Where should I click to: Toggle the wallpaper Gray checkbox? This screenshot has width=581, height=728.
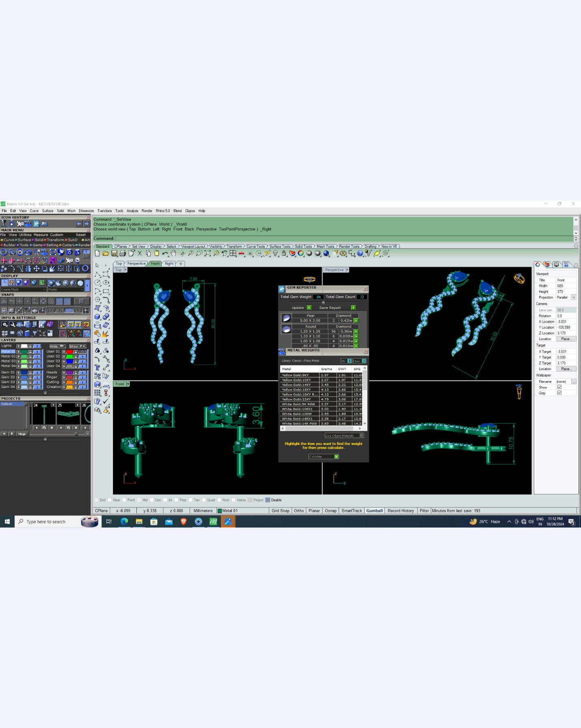click(x=559, y=393)
